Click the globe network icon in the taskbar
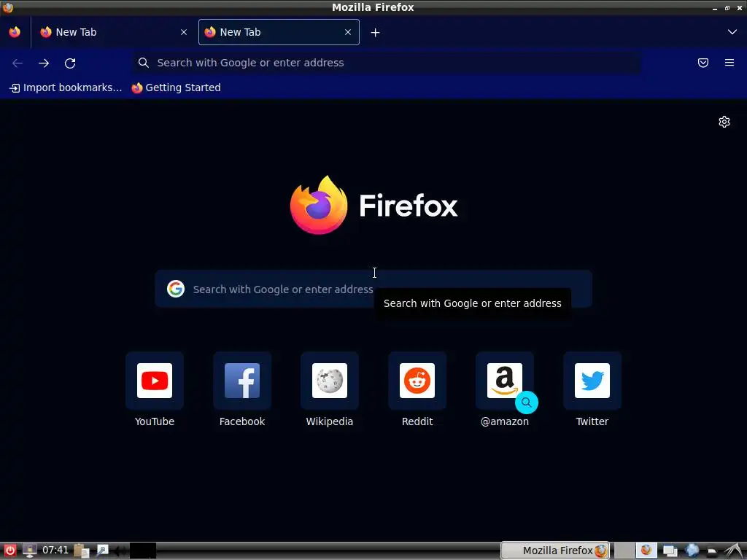 coord(692,551)
